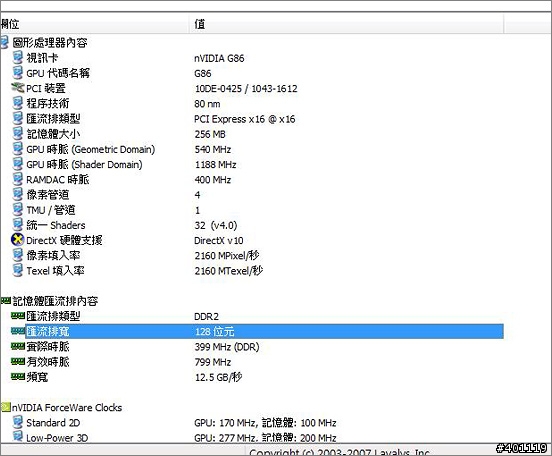Select the Standard 2D clocks value text
This screenshot has width=552, height=456.
coord(265,423)
